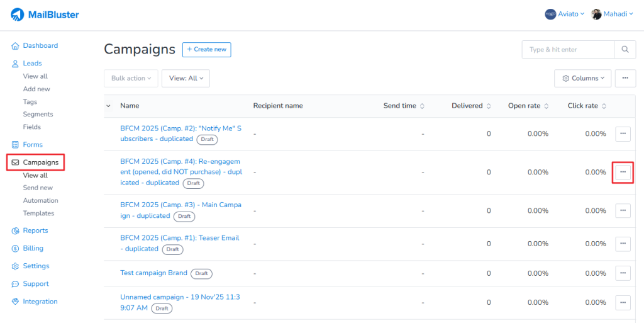Click the Leads person icon
The height and width of the screenshot is (323, 644).
click(15, 64)
